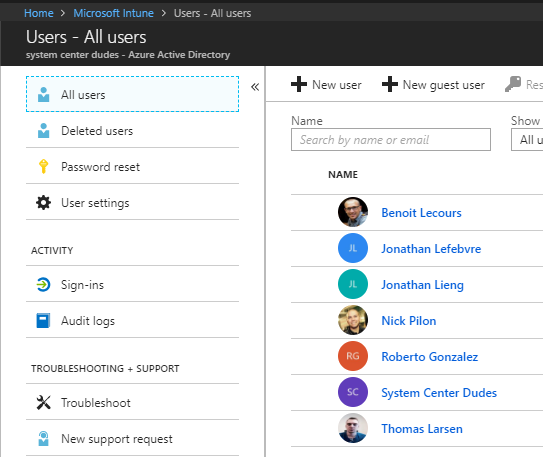Open Roberto Gonzalez user profile
The width and height of the screenshot is (543, 457).
tap(429, 357)
